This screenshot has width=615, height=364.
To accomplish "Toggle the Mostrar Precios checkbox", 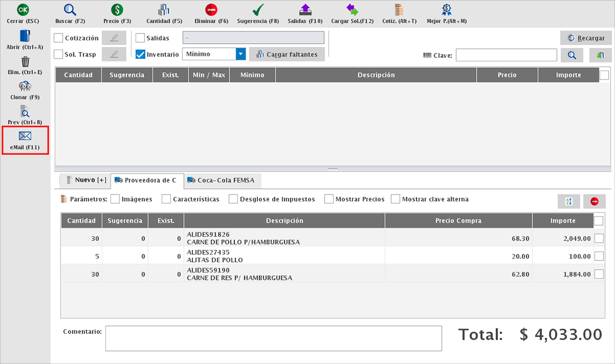I will tap(329, 199).
